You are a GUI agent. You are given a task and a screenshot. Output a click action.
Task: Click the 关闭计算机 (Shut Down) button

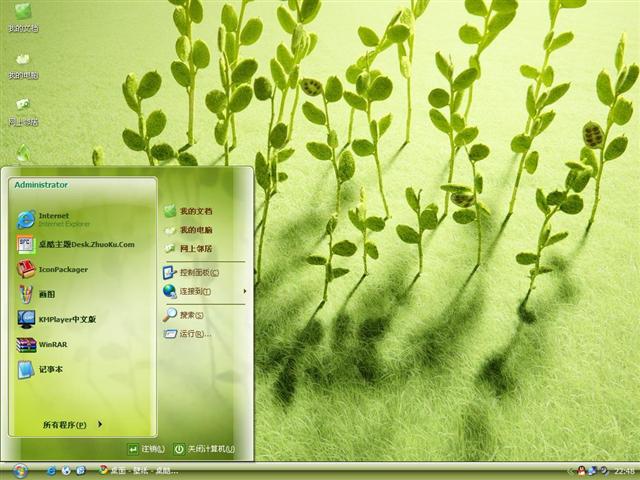(204, 449)
